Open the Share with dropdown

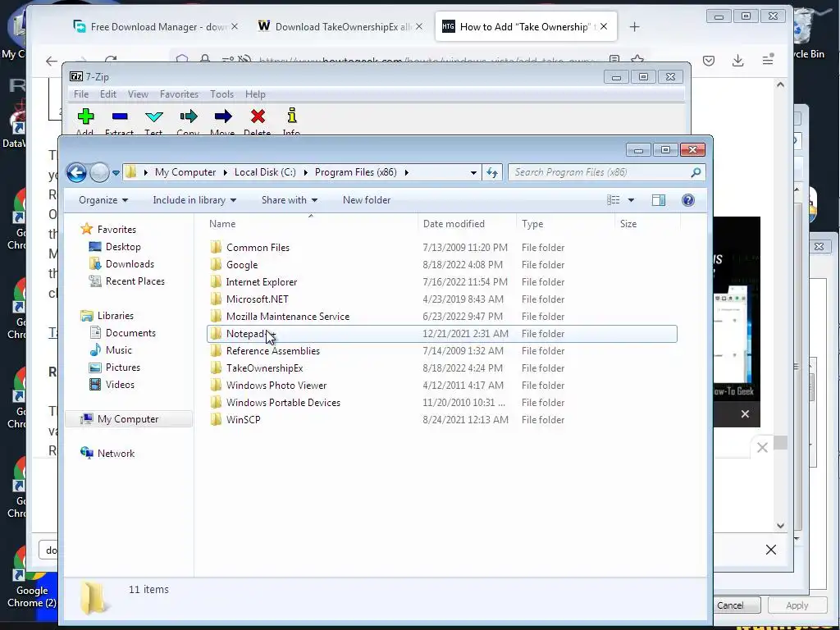pos(290,200)
